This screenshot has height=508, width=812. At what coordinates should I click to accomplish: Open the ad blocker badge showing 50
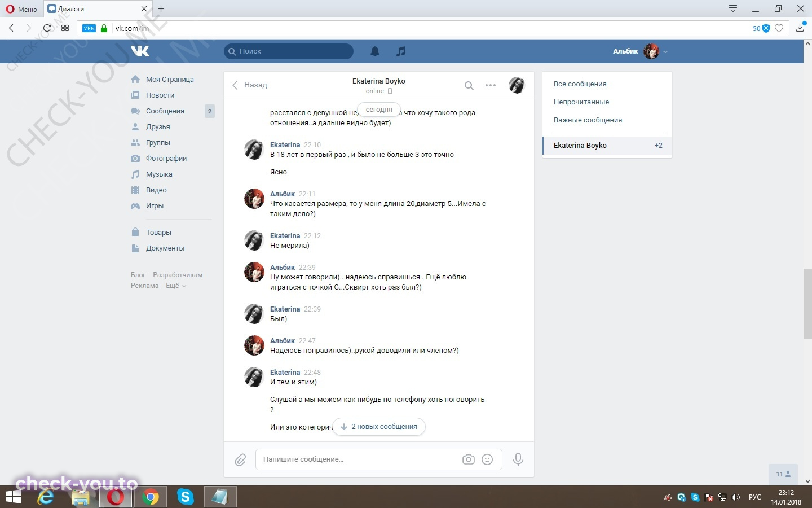click(x=761, y=28)
